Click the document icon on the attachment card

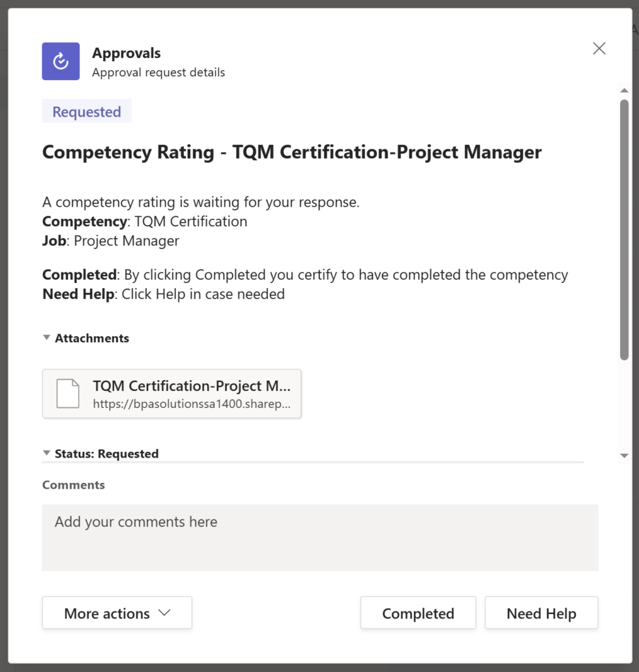tap(67, 391)
